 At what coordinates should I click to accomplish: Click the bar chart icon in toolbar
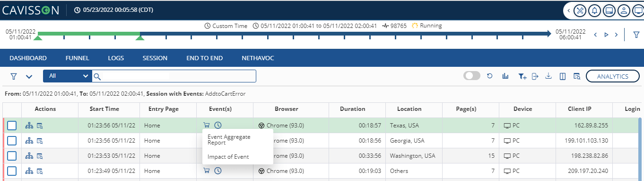pos(505,76)
